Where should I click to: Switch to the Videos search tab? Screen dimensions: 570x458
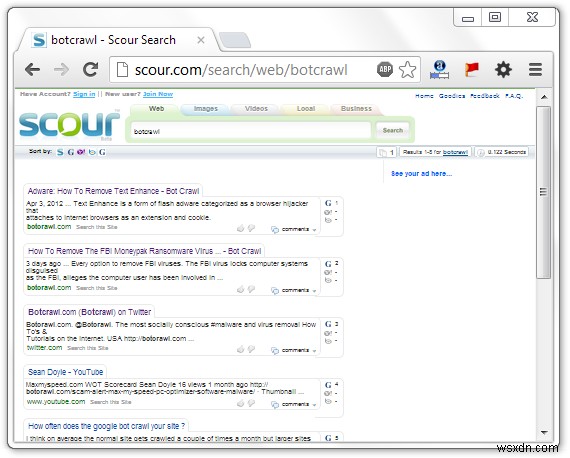(x=256, y=109)
